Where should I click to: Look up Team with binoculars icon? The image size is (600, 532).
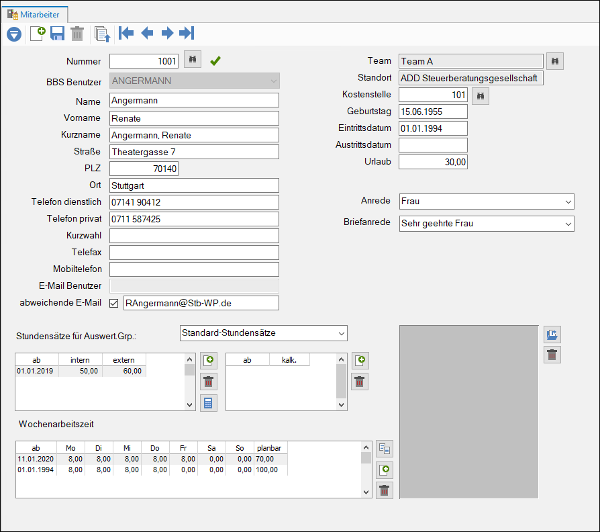click(x=555, y=61)
